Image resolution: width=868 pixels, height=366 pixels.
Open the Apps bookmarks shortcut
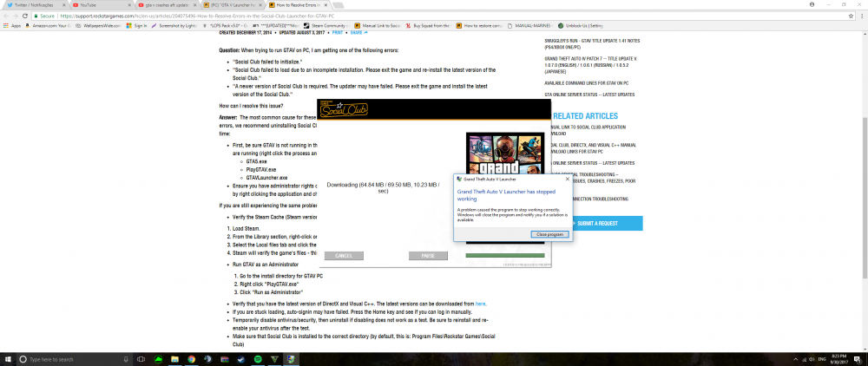[12, 25]
